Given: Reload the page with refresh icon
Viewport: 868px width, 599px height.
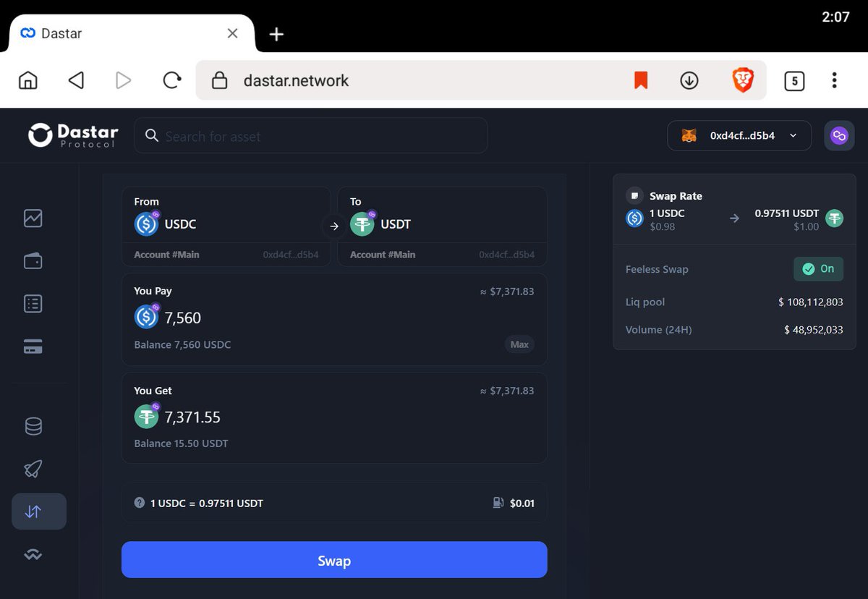Looking at the screenshot, I should click(171, 80).
